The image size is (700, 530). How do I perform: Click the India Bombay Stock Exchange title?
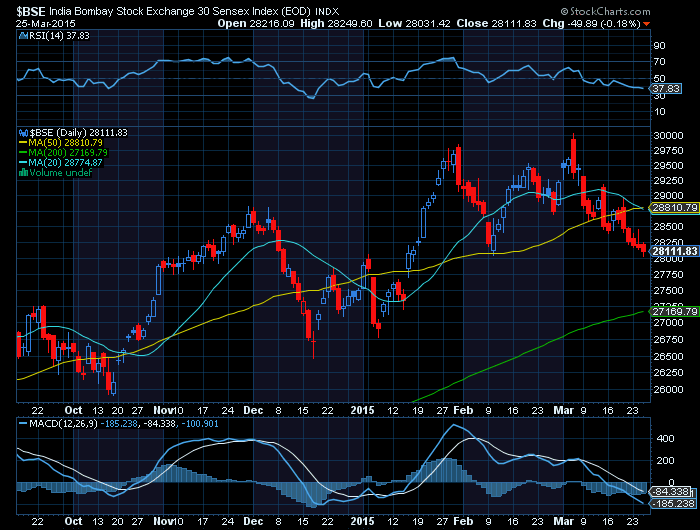point(180,11)
